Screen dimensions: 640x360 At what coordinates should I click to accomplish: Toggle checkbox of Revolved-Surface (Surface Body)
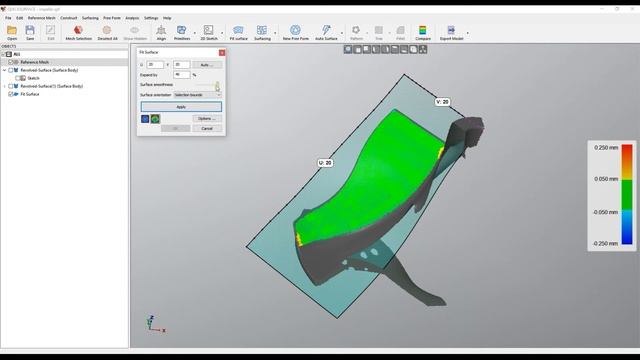11,70
